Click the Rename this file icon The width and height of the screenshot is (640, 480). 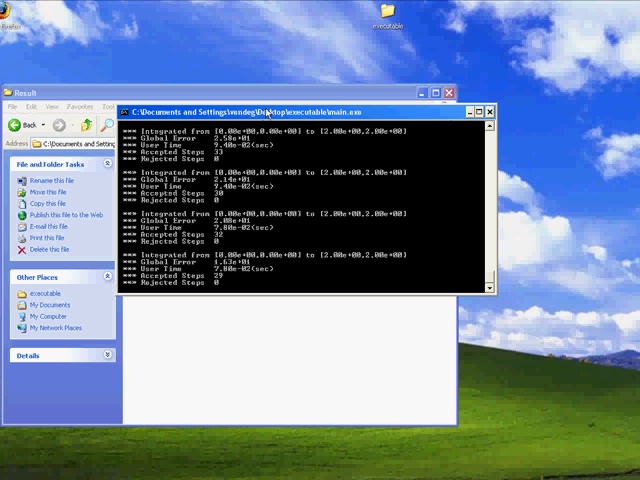coord(22,180)
